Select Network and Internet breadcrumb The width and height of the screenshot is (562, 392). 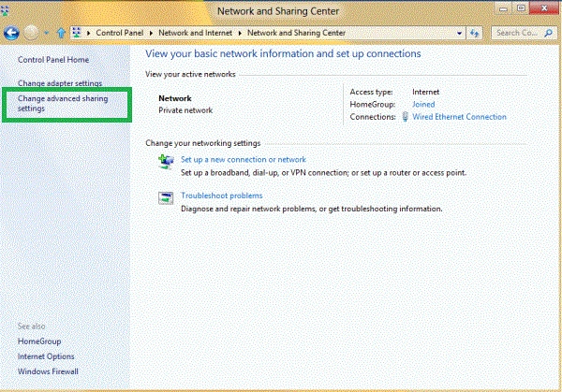pos(196,33)
